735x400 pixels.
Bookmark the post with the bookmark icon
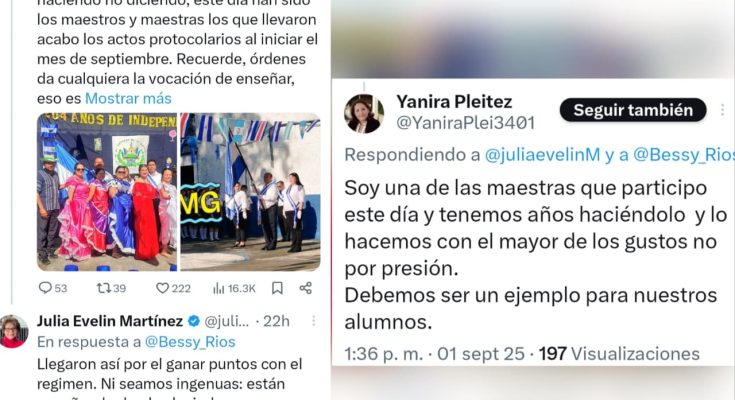(x=278, y=288)
